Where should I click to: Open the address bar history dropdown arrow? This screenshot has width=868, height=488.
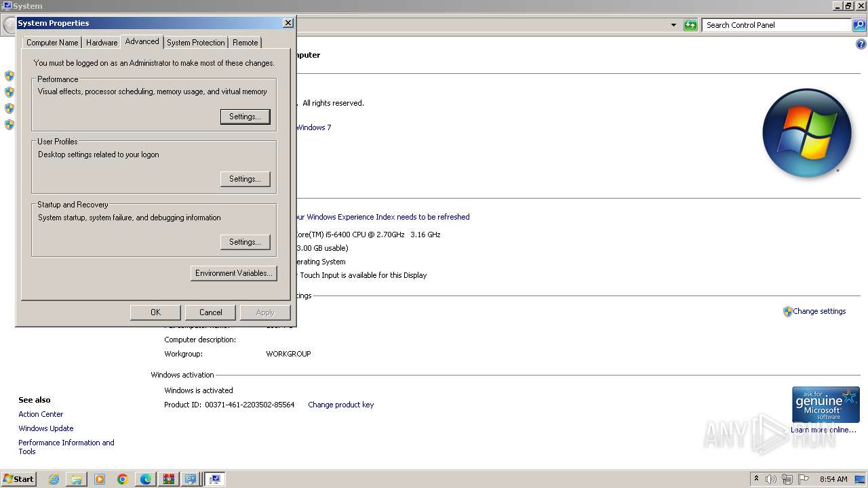[673, 25]
